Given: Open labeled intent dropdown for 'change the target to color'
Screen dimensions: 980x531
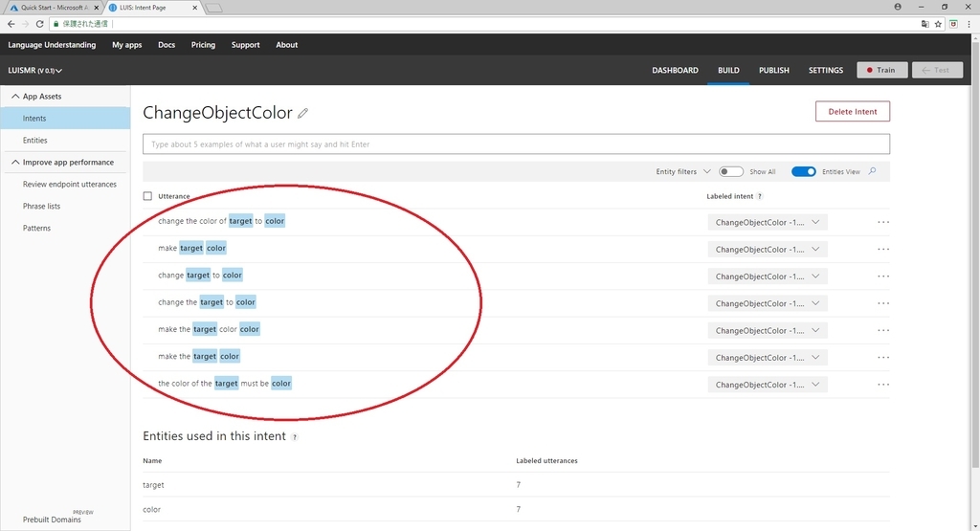Looking at the screenshot, I should pos(768,303).
